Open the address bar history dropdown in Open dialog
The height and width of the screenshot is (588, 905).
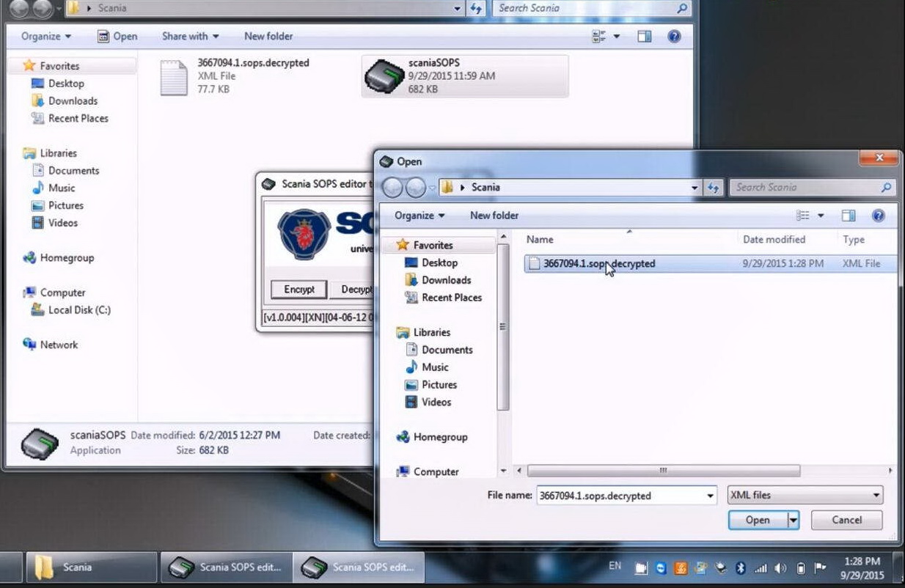coord(695,188)
